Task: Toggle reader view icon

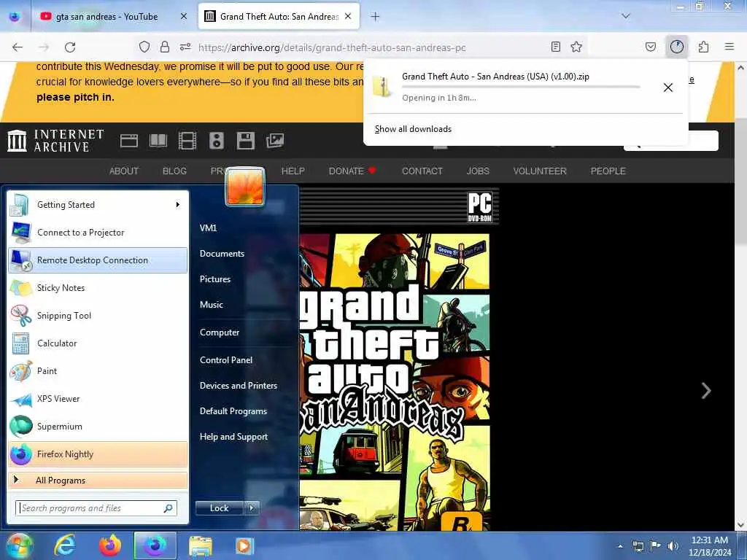Action: pos(555,47)
